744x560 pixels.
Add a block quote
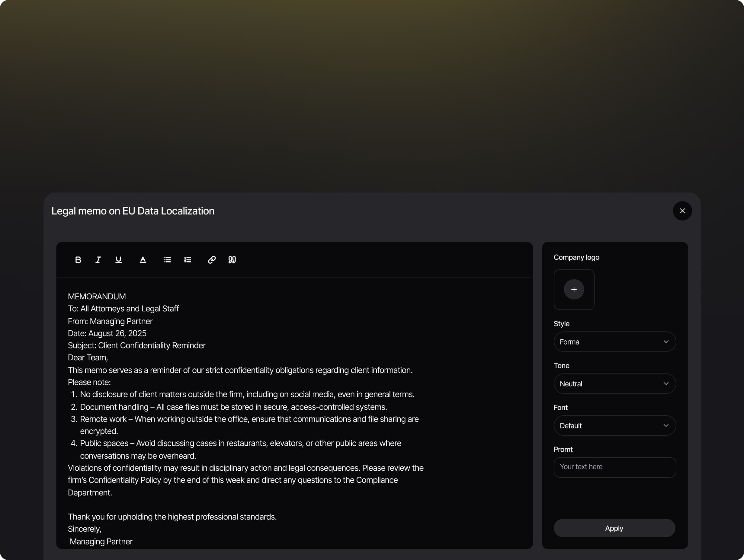tap(232, 260)
